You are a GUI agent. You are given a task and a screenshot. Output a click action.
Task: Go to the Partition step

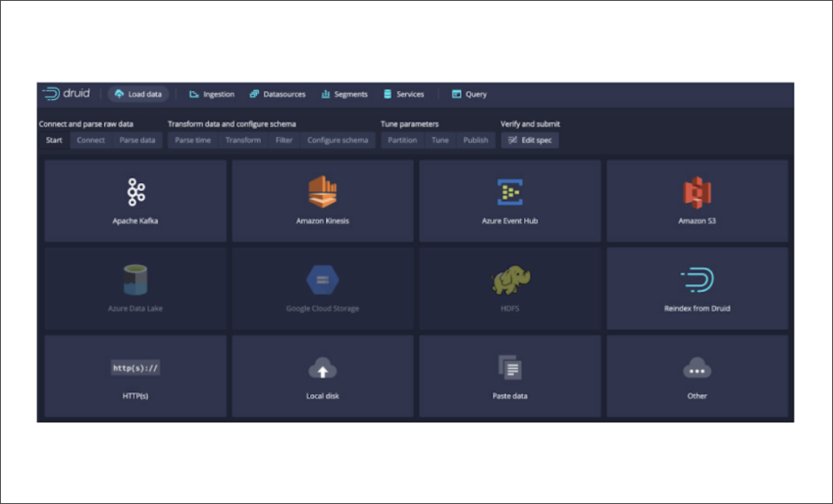point(402,140)
